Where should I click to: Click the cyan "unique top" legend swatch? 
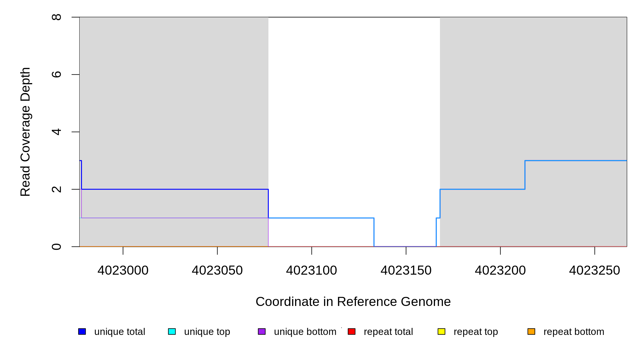(172, 331)
